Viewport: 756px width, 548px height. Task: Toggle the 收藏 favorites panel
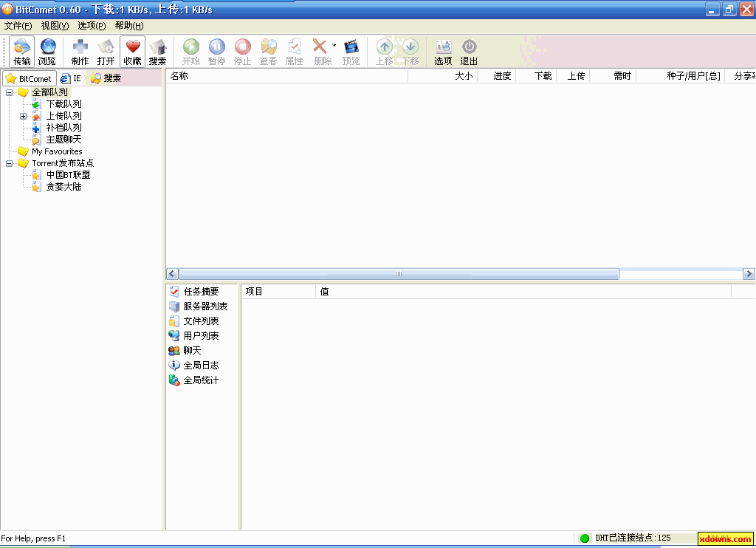pos(132,52)
